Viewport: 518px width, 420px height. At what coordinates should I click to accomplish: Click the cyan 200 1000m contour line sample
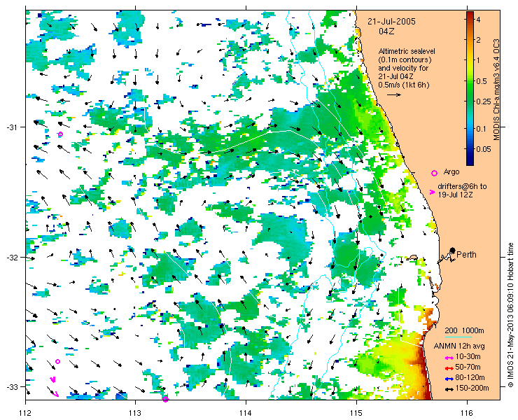tap(458, 337)
